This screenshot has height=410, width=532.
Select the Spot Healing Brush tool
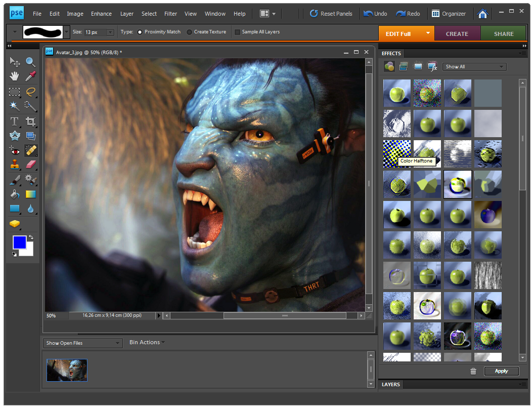30,150
